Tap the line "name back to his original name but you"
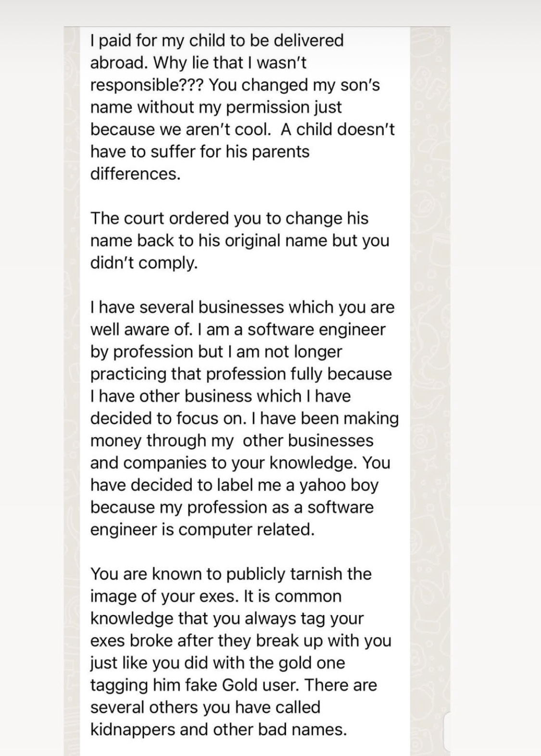 [239, 240]
